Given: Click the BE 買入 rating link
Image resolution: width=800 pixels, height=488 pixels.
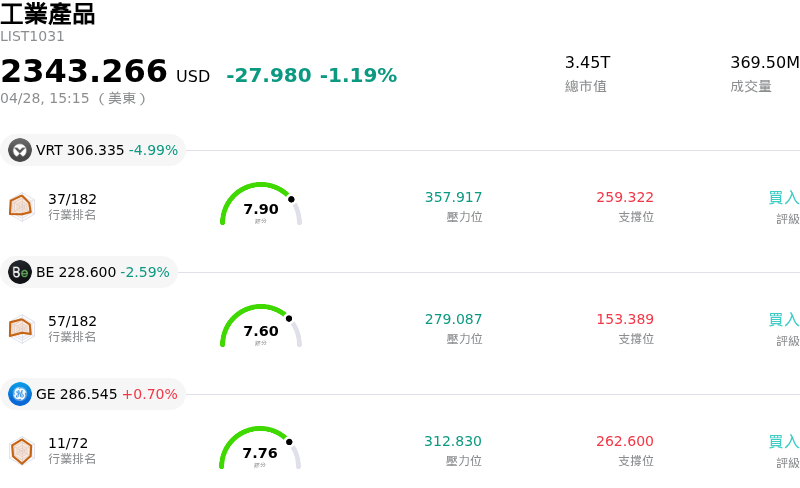Looking at the screenshot, I should [x=784, y=320].
